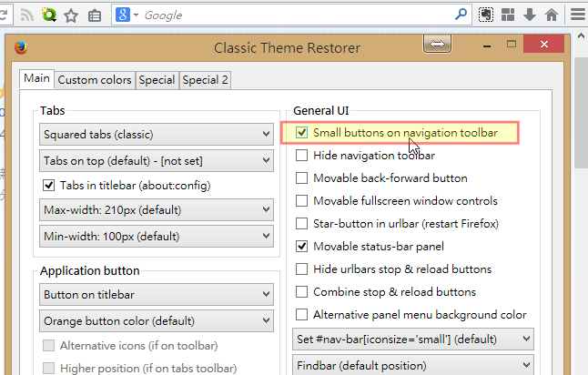Click inside the Google search field

pyautogui.click(x=296, y=15)
